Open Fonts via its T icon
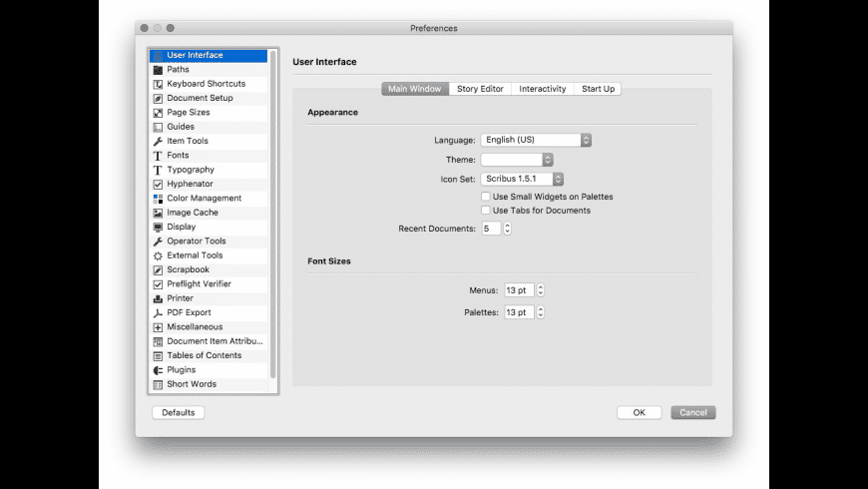This screenshot has height=489, width=868. (158, 156)
